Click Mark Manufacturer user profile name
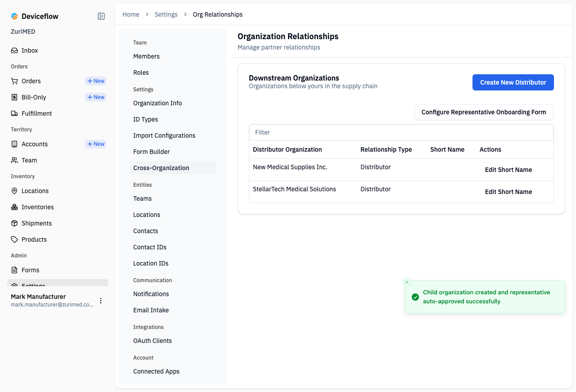This screenshot has width=576, height=392. [38, 297]
